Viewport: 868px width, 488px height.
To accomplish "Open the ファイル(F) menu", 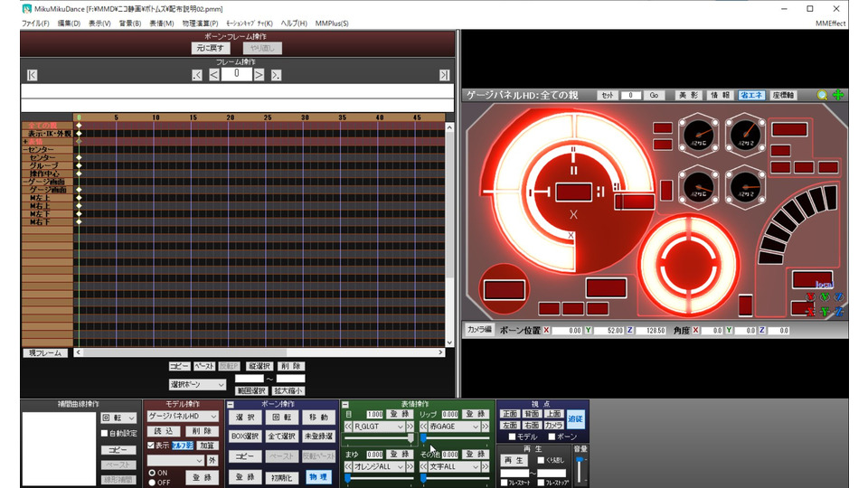I will (x=35, y=23).
